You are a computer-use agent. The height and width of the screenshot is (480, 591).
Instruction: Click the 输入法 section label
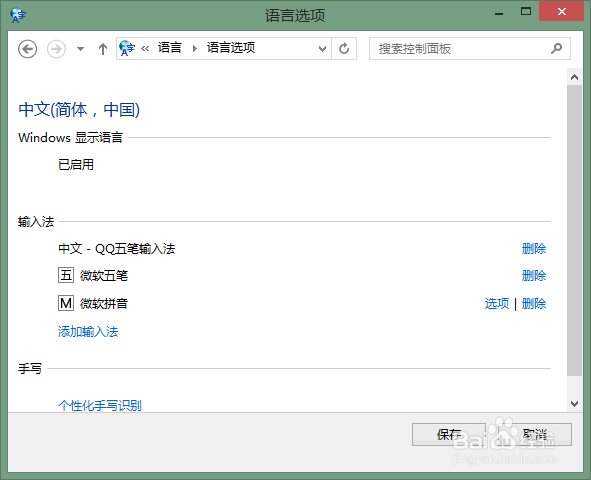point(36,222)
